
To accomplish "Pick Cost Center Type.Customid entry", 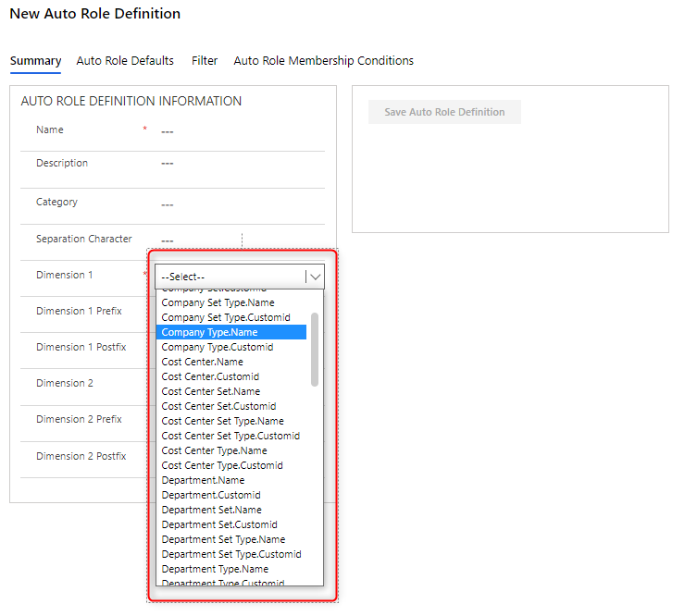I will coord(222,465).
